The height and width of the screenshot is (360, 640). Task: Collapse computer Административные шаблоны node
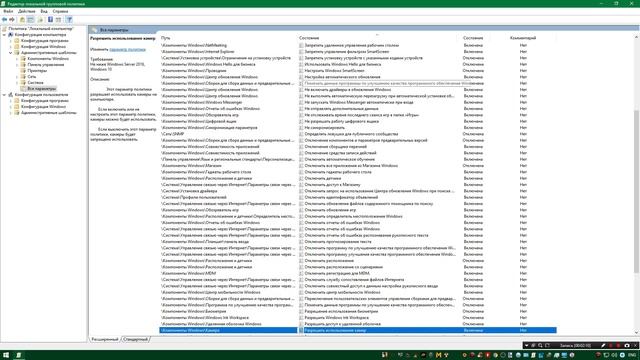pyautogui.click(x=11, y=53)
